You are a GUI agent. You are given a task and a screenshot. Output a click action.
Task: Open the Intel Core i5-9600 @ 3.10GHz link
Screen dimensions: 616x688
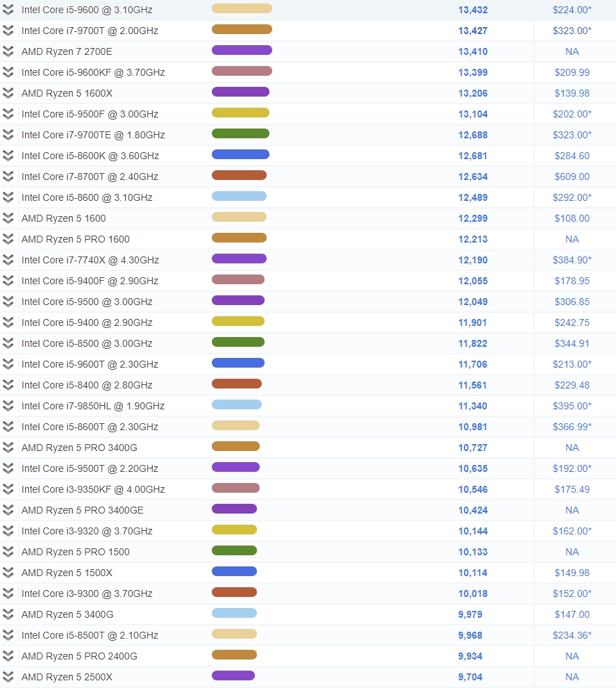click(87, 10)
